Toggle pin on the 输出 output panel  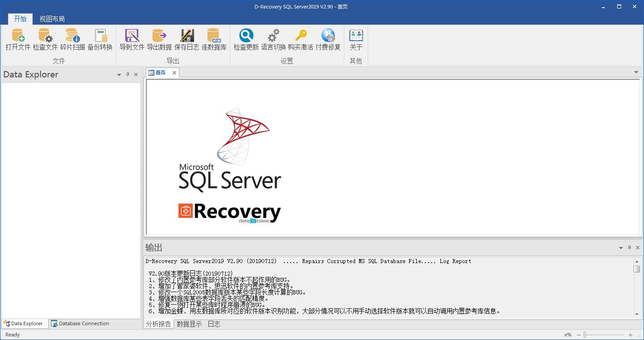(629, 247)
